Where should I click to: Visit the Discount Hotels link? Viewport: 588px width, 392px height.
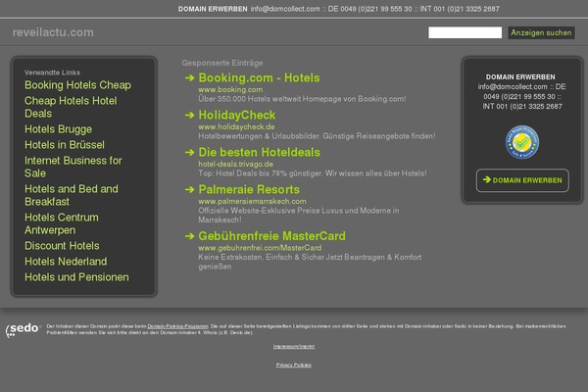[x=63, y=246]
